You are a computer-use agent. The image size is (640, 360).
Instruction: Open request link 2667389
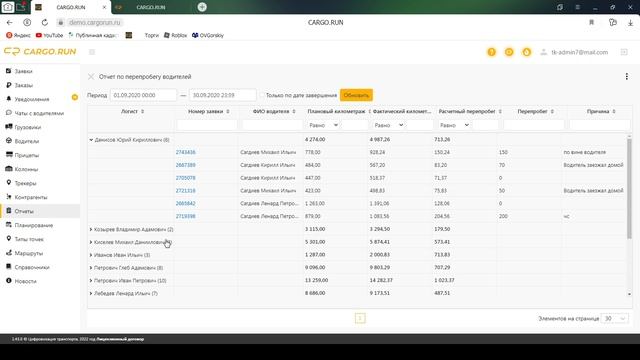(x=186, y=165)
